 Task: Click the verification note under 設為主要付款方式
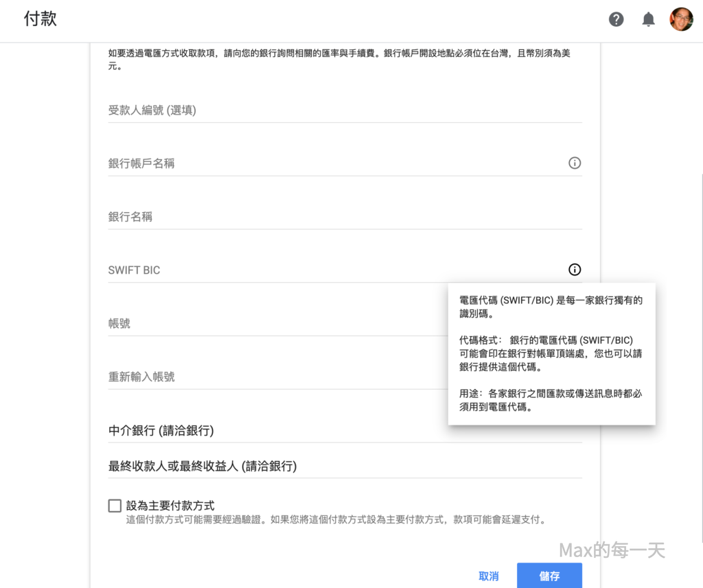[336, 520]
